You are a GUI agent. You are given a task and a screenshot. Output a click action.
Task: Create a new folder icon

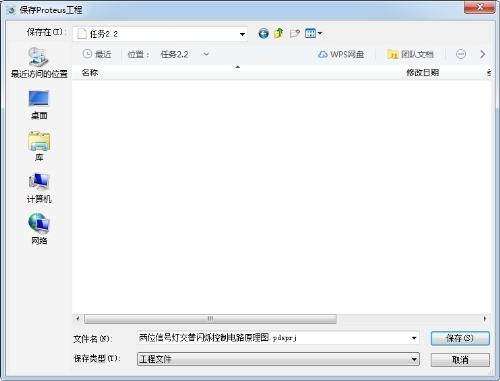(x=295, y=34)
